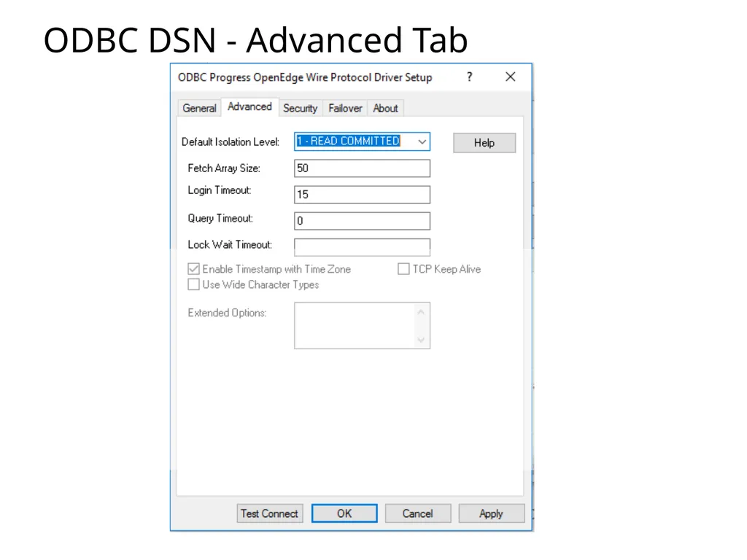Image resolution: width=747 pixels, height=560 pixels.
Task: Switch to the General tab
Action: click(x=199, y=108)
